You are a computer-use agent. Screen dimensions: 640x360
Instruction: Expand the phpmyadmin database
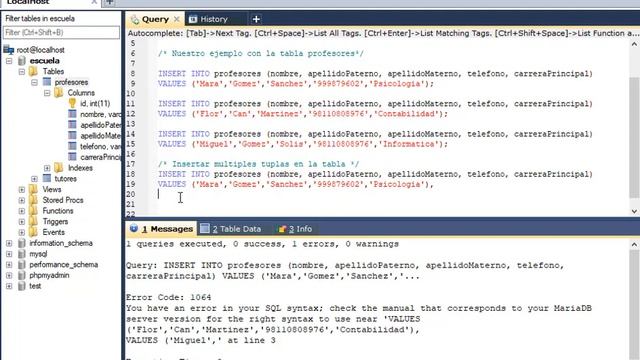click(x=9, y=276)
